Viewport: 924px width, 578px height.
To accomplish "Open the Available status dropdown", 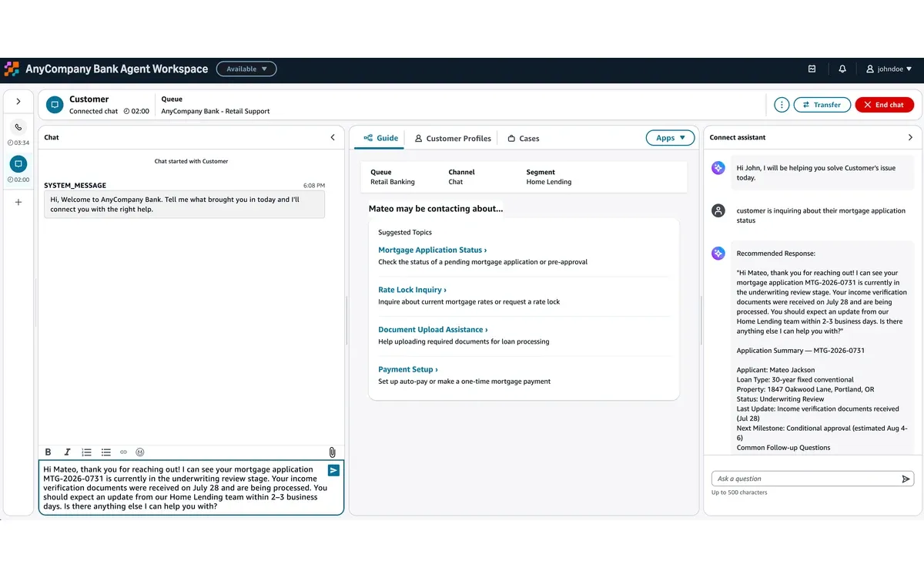I will coord(246,69).
